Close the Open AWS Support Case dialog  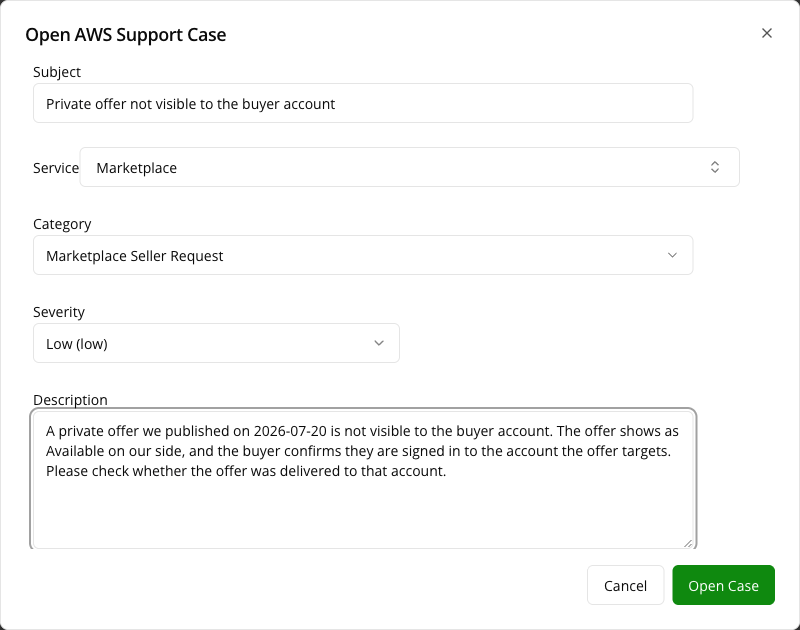[766, 33]
